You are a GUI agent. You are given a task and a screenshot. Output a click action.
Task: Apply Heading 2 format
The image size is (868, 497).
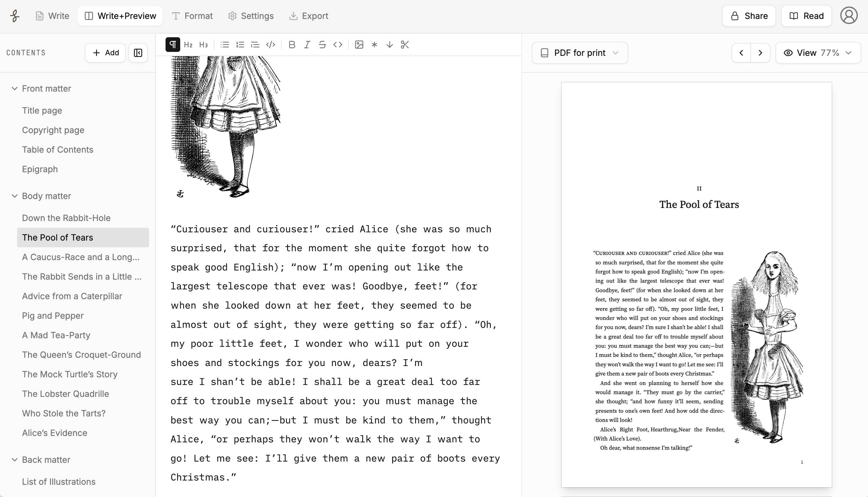(x=188, y=45)
